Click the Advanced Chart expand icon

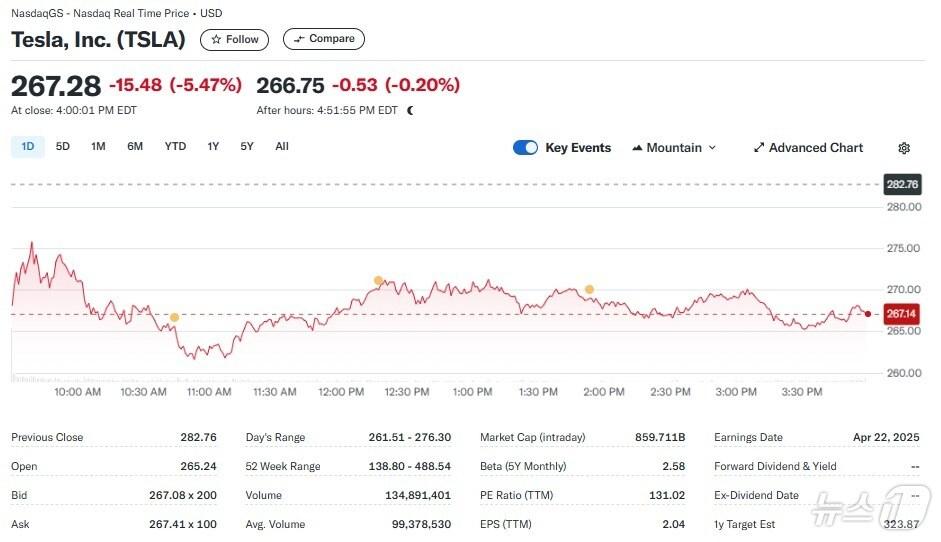[759, 148]
